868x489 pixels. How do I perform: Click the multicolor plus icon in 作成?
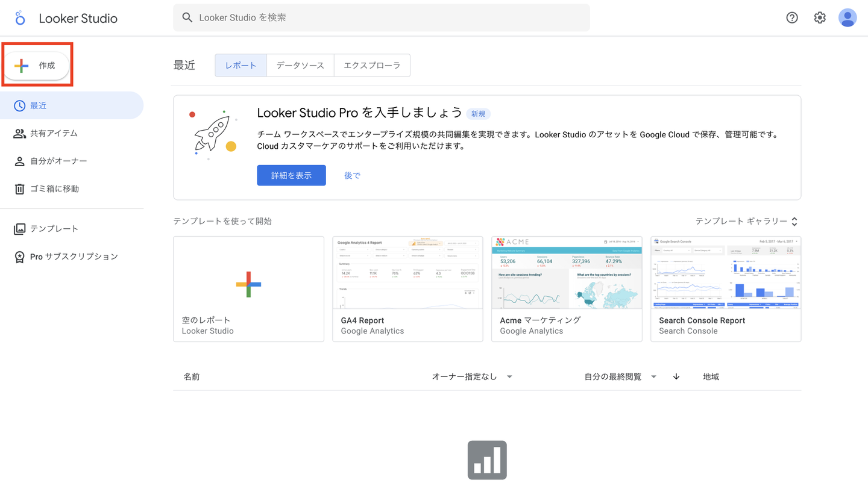point(22,66)
